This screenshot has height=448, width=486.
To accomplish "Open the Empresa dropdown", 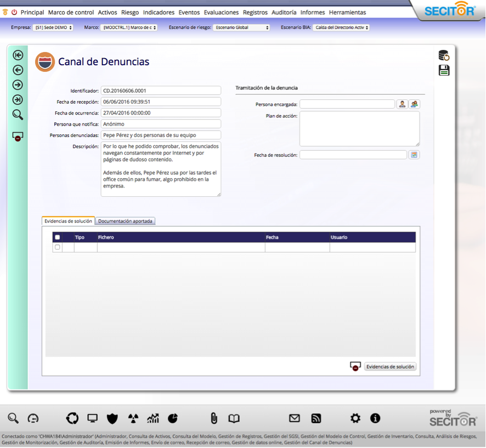I will tap(53, 27).
